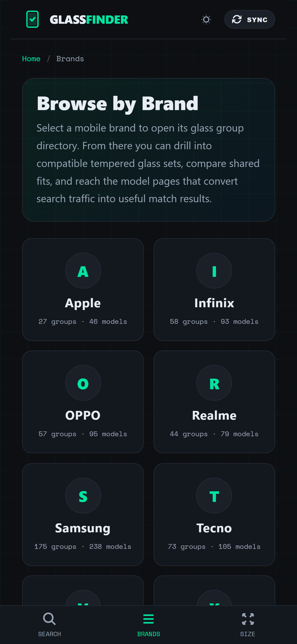Open Infinix 58 groups stats line
Viewport: 297px width, 644px height.
tap(214, 322)
